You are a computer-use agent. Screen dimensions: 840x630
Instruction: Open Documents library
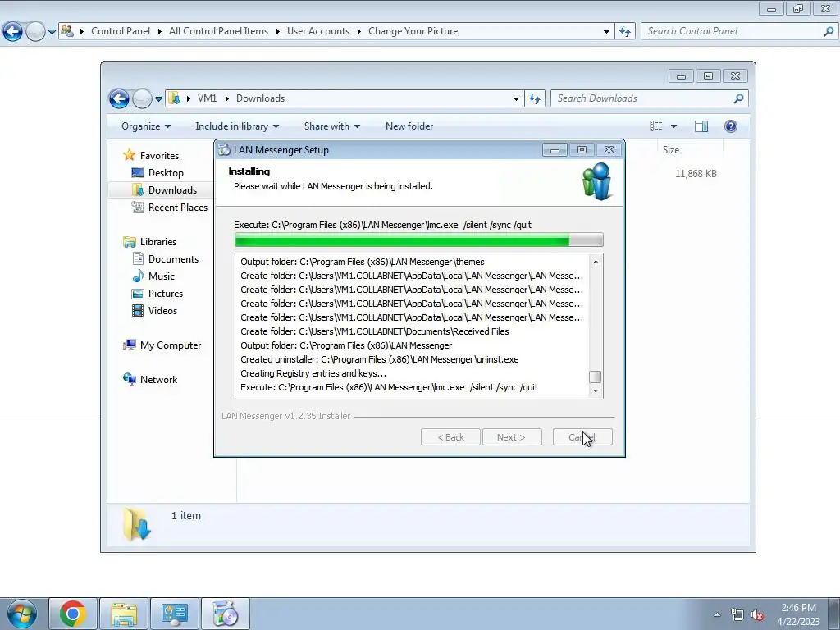[x=173, y=259]
